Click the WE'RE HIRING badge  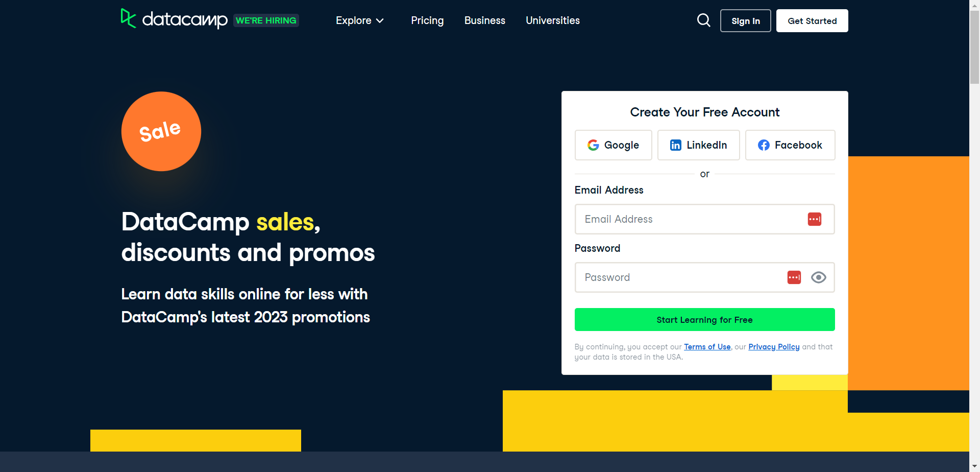266,20
